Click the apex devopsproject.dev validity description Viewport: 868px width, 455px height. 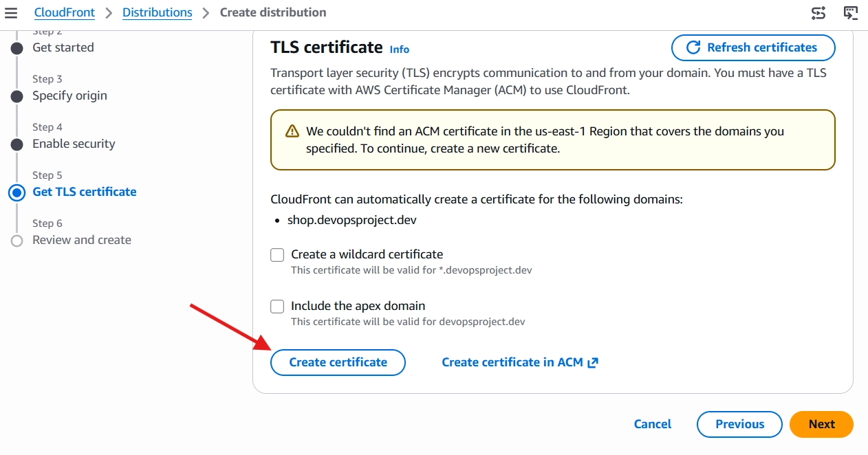pyautogui.click(x=408, y=322)
